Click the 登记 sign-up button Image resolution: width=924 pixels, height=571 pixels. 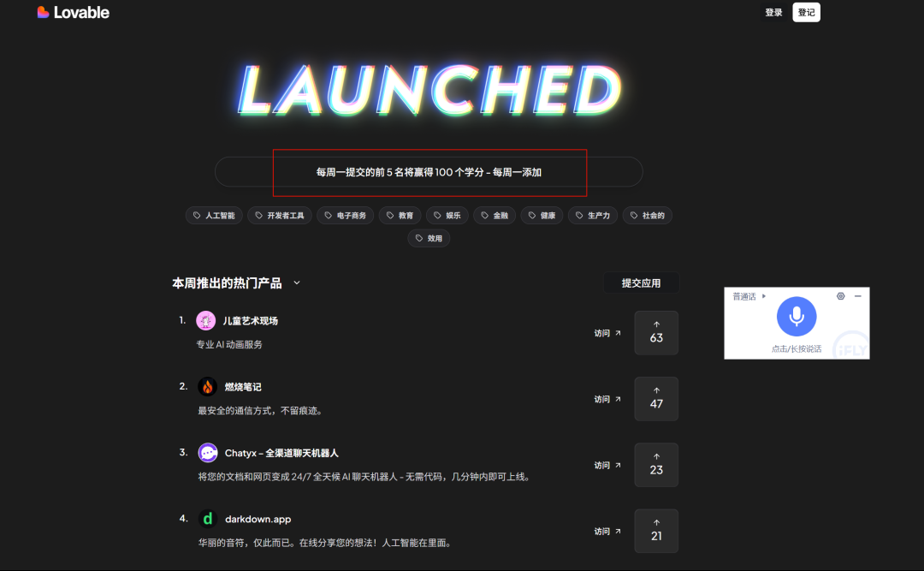click(806, 12)
